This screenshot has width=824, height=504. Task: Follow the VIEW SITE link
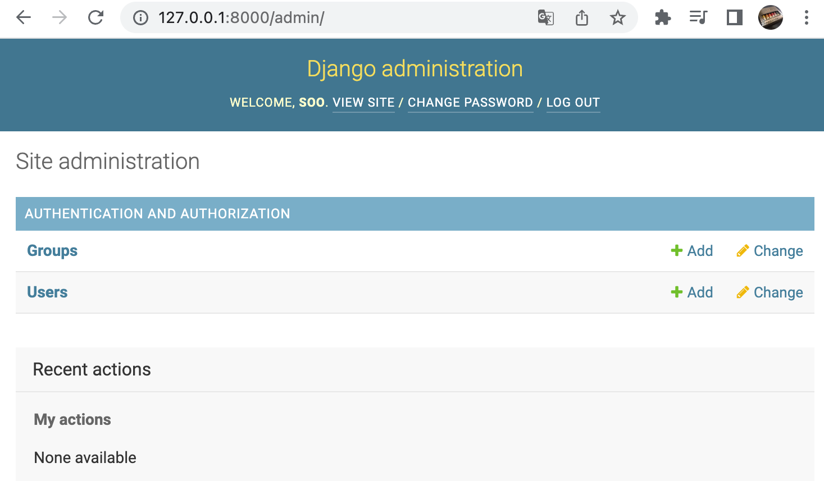click(x=363, y=103)
